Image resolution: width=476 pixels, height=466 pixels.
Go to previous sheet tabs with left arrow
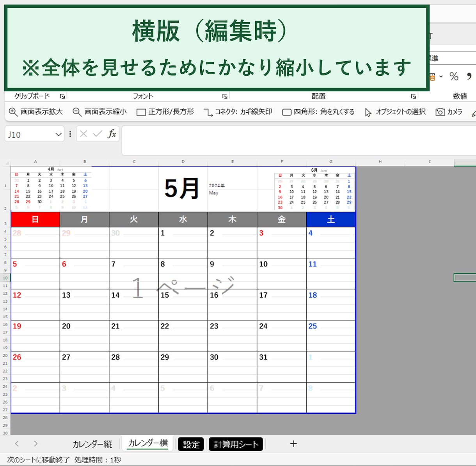(x=17, y=444)
